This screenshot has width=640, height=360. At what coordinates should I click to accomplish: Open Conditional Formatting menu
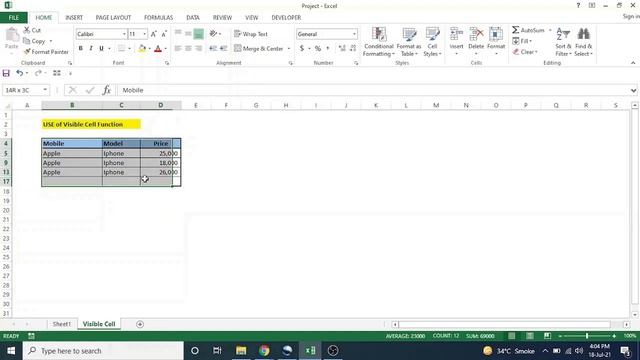(x=378, y=42)
